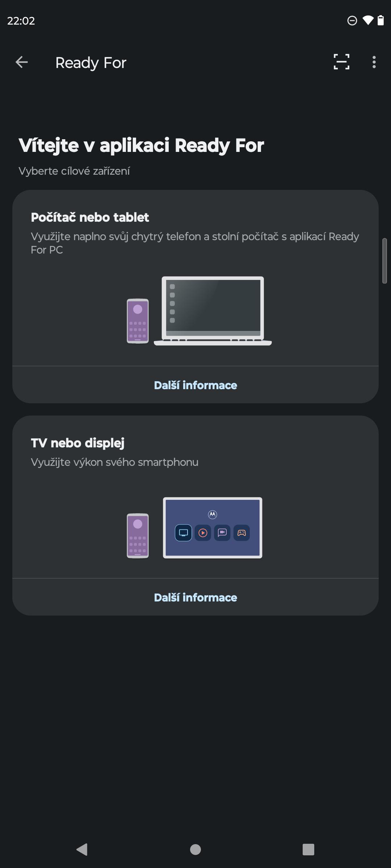Click the video play icon in the TV image
This screenshot has width=391, height=868.
(203, 533)
